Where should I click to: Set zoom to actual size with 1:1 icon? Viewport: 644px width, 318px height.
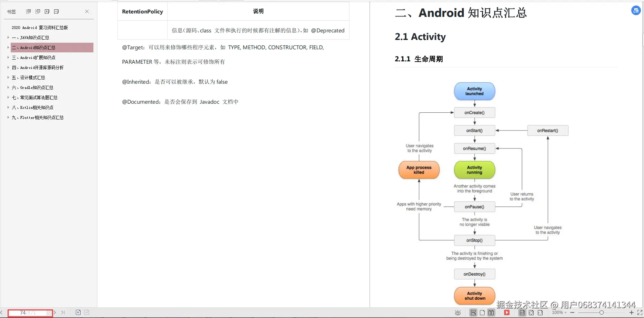tap(522, 312)
